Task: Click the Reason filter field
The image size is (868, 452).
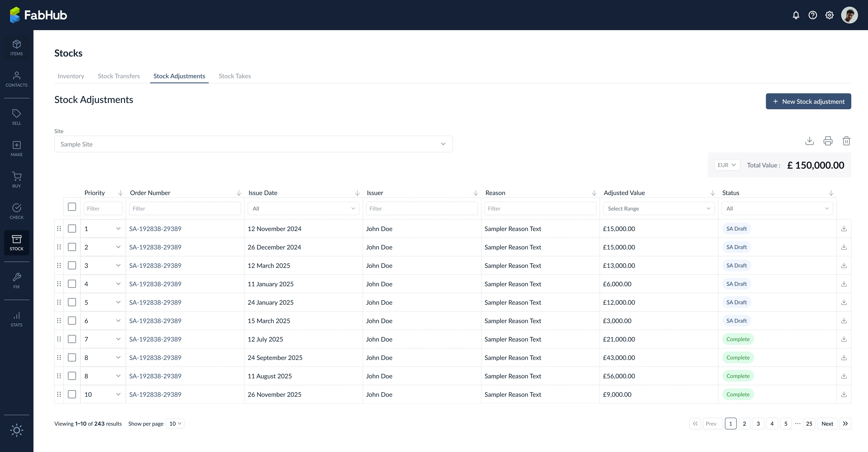Action: click(x=540, y=209)
